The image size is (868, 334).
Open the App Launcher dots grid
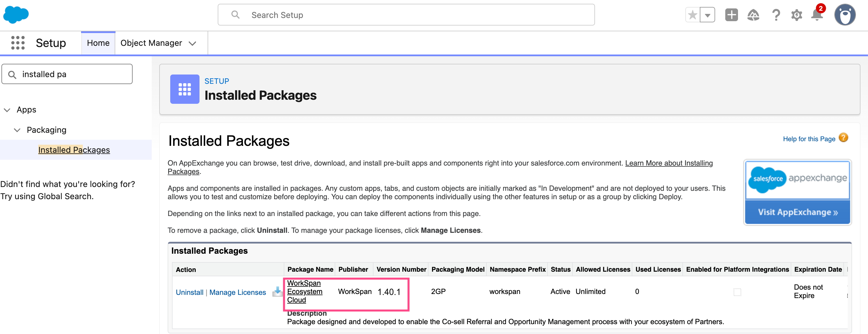[18, 43]
